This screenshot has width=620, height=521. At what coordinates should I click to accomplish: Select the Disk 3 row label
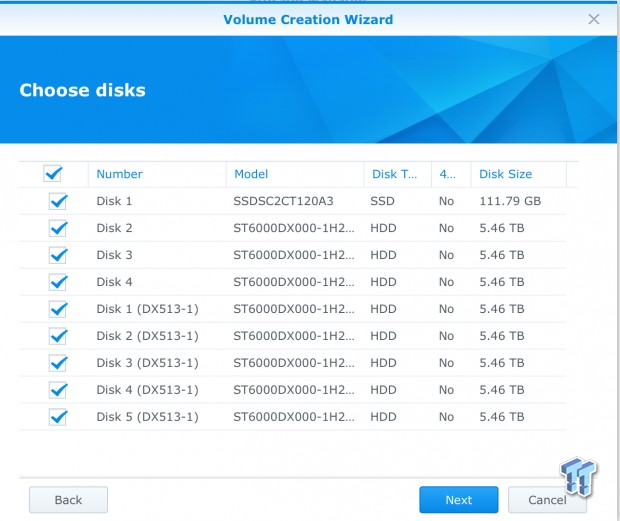coord(114,255)
